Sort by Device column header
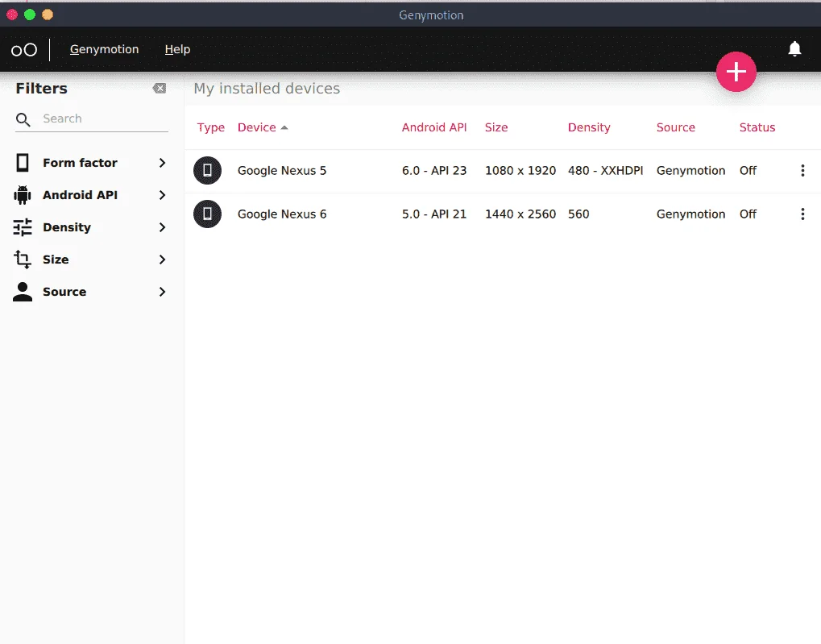The width and height of the screenshot is (821, 644). [x=256, y=127]
